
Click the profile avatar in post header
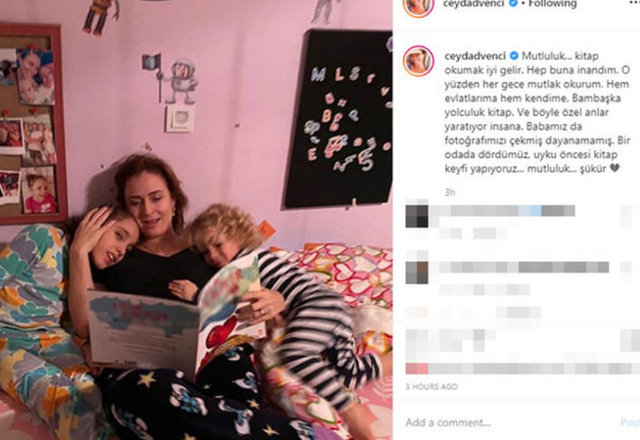(418, 6)
